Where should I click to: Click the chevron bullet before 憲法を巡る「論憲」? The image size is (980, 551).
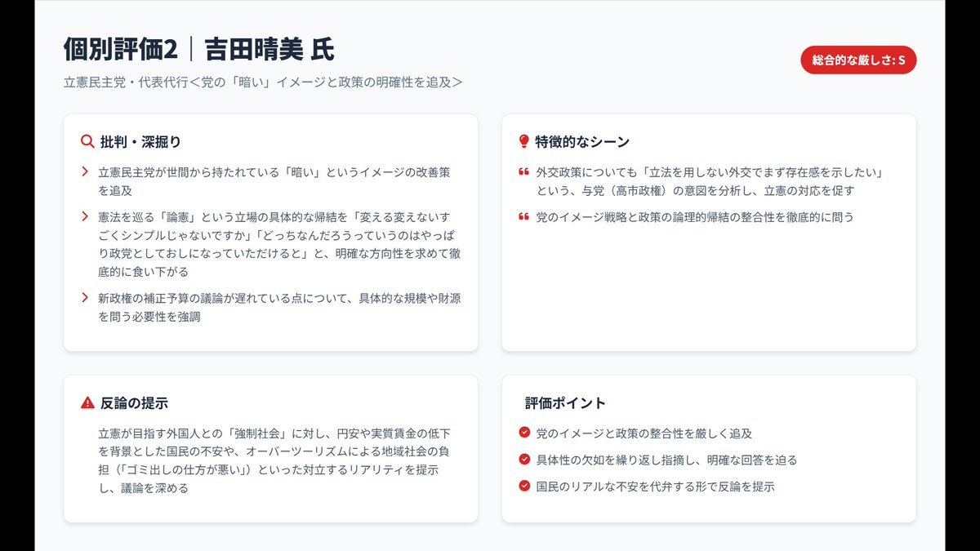point(85,216)
